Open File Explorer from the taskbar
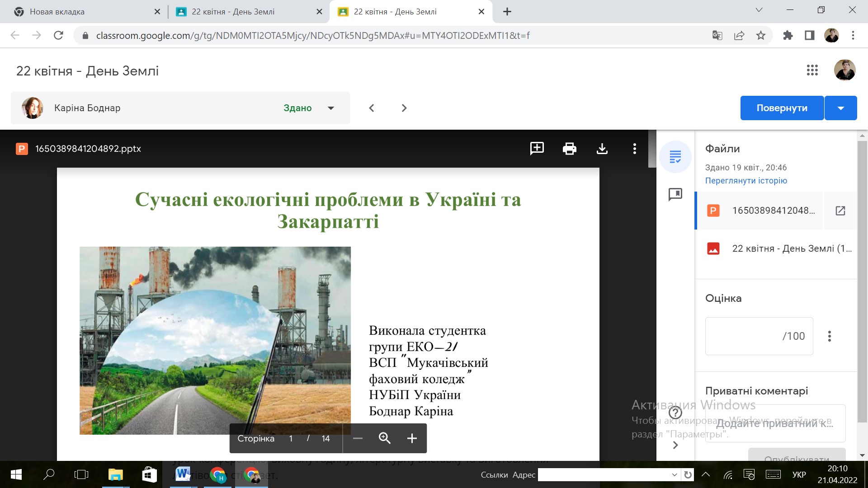Image resolution: width=868 pixels, height=488 pixels. pyautogui.click(x=116, y=474)
